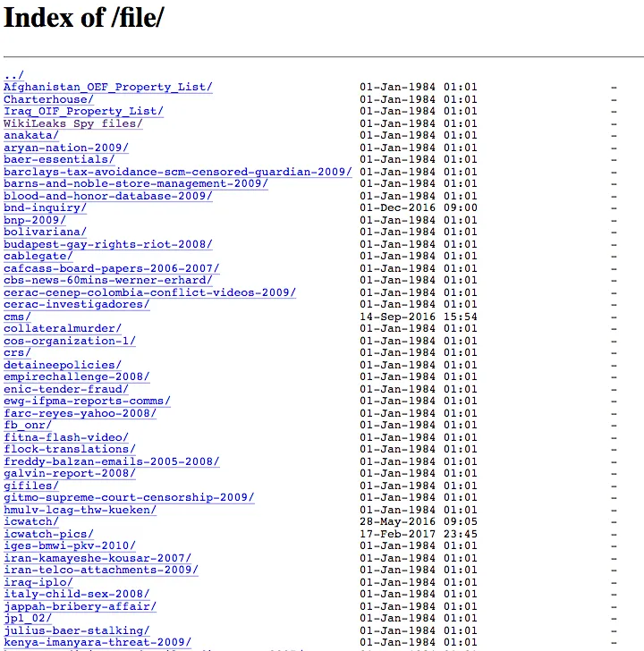This screenshot has height=651, width=644.
Task: Open the icwatch/ directory link
Action: 31,520
